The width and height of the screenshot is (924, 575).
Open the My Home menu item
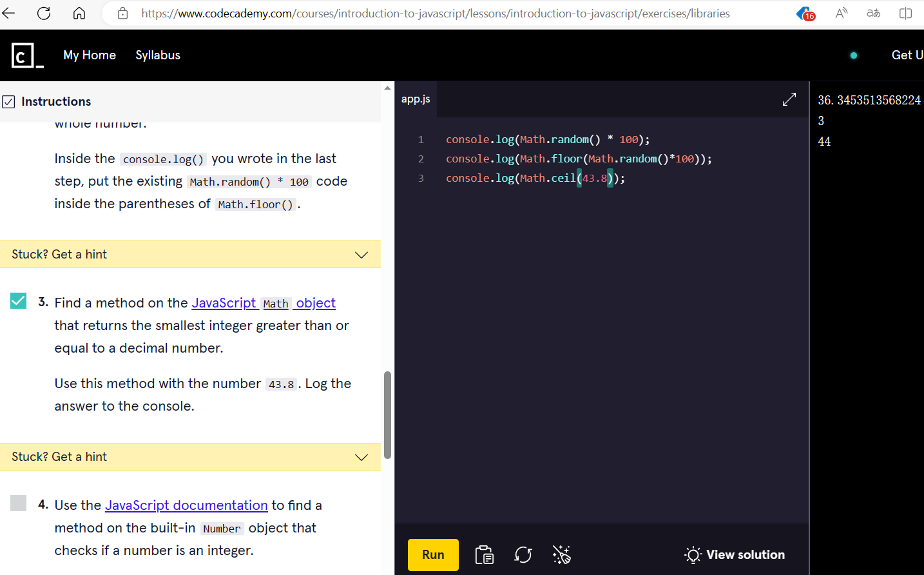(90, 55)
